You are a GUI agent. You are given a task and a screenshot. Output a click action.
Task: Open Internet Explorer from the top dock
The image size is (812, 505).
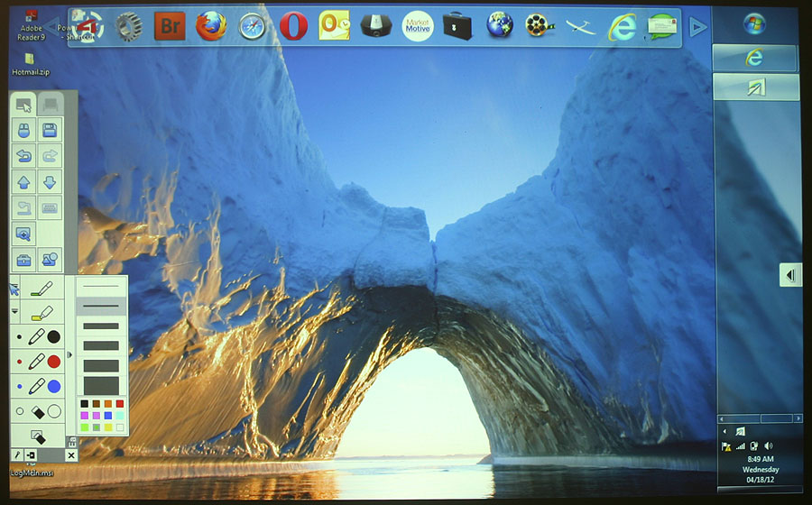[623, 26]
